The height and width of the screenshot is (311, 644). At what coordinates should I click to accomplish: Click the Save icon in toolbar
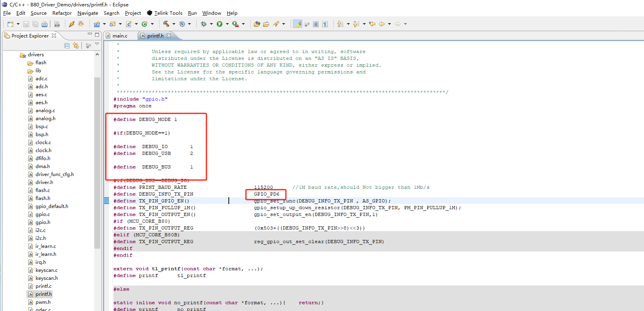click(26, 24)
